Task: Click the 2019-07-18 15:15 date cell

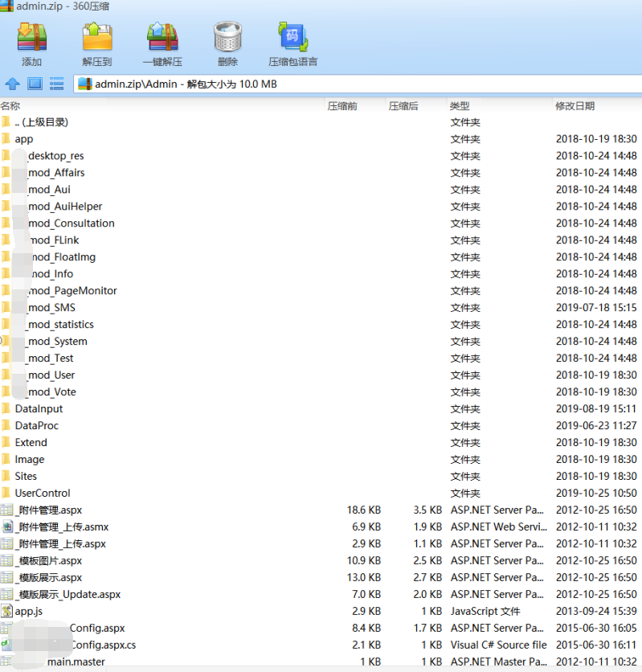Action: (596, 307)
